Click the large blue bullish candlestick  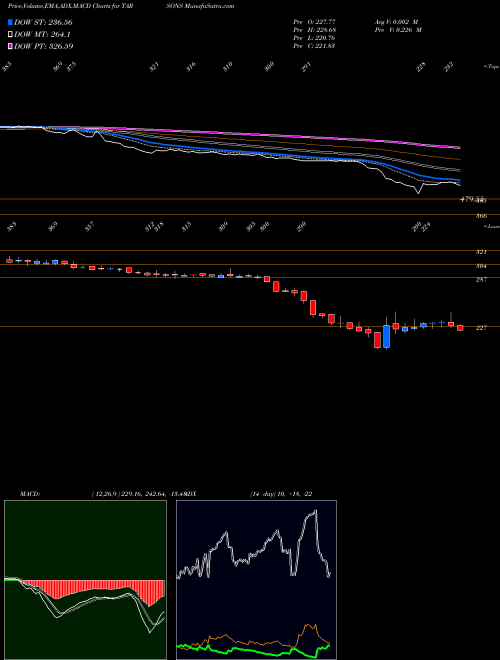[x=386, y=336]
